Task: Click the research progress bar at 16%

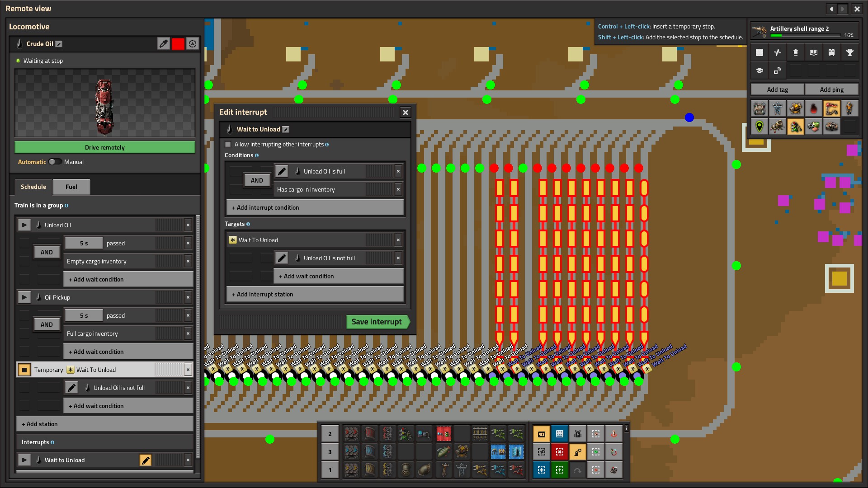Action: 806,35
